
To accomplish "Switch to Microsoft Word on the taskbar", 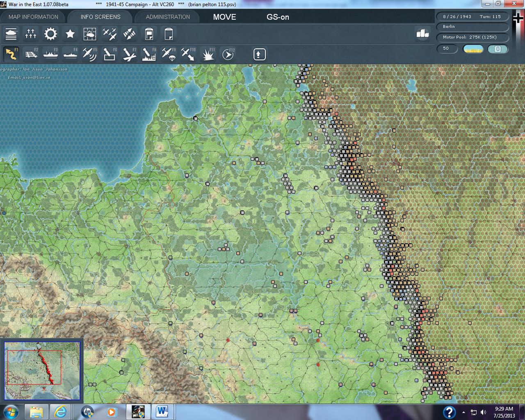I will pyautogui.click(x=163, y=411).
